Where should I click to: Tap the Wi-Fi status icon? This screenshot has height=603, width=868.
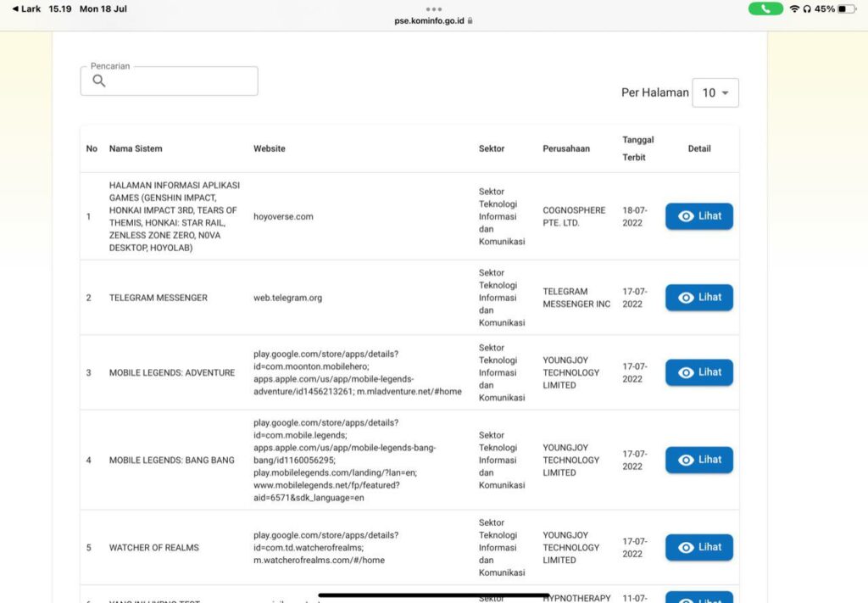pyautogui.click(x=794, y=8)
